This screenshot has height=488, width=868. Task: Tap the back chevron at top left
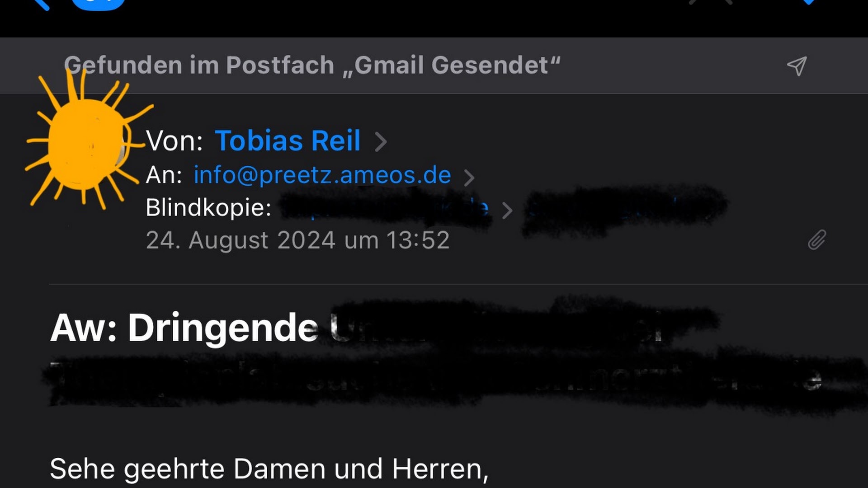[42, 5]
